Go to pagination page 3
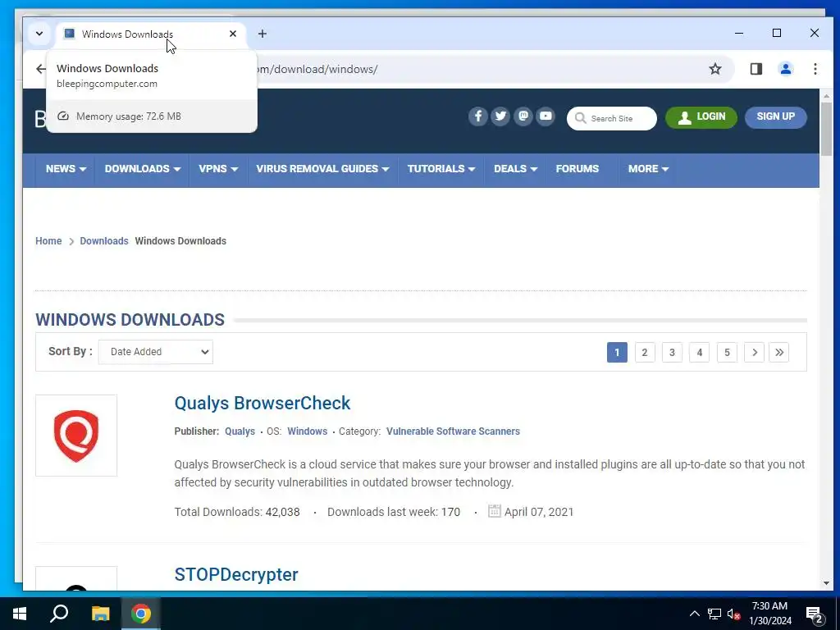 coord(672,353)
